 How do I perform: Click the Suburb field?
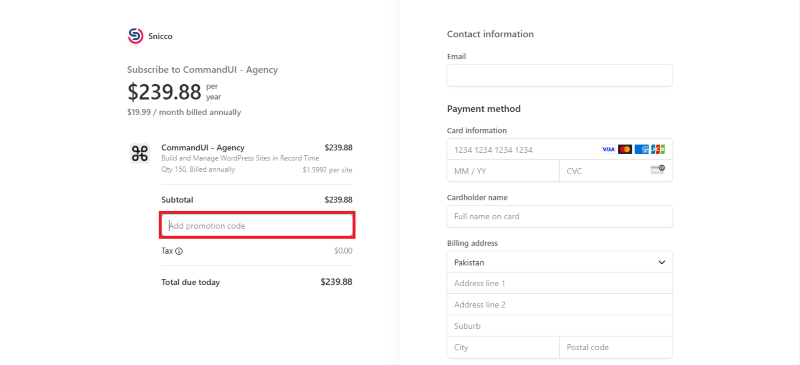coord(560,326)
